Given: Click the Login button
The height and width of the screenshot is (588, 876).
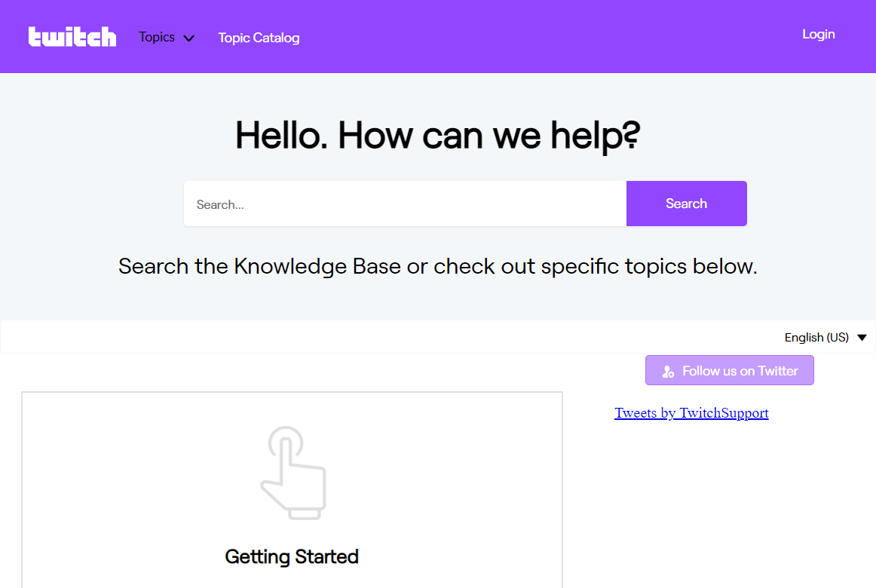Looking at the screenshot, I should (x=819, y=34).
